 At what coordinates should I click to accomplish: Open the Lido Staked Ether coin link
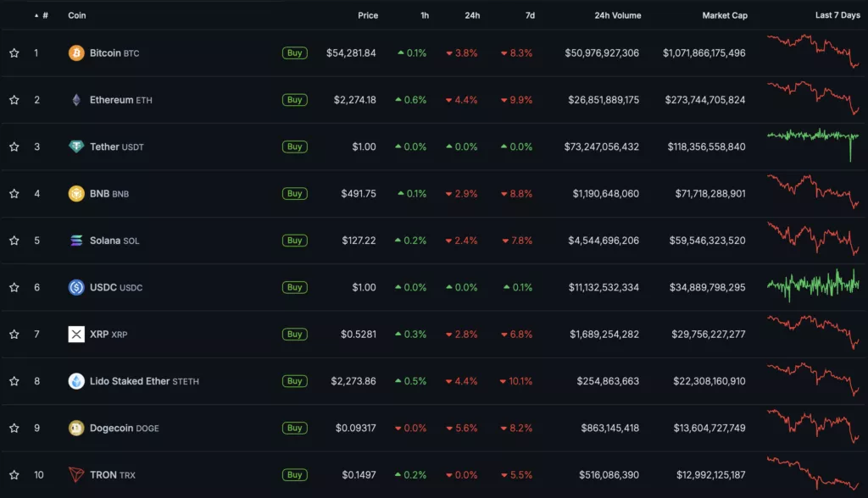click(x=130, y=381)
